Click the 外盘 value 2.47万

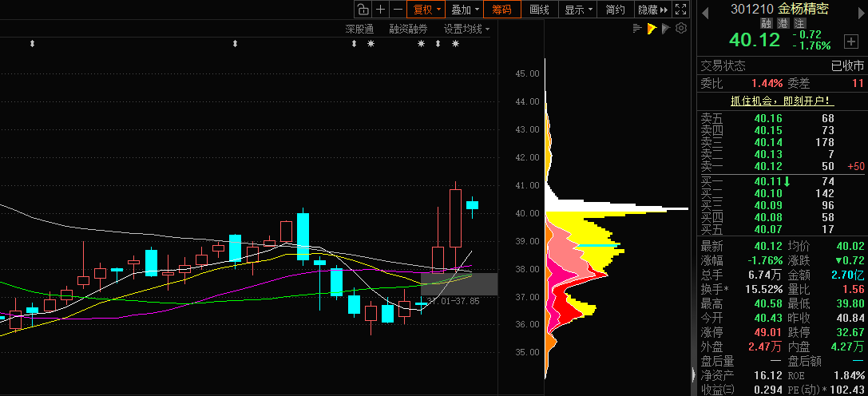(x=766, y=347)
